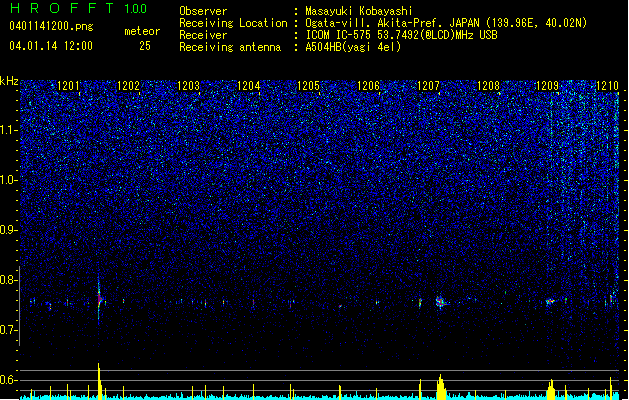The width and height of the screenshot is (629, 400).
Task: Click the kHz axis unit label
Action: [9, 81]
